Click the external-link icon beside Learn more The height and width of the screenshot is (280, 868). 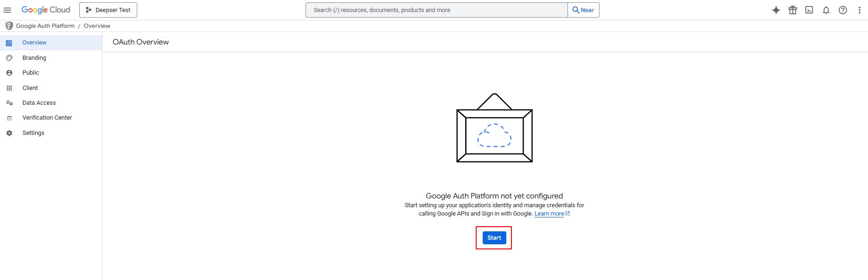568,213
